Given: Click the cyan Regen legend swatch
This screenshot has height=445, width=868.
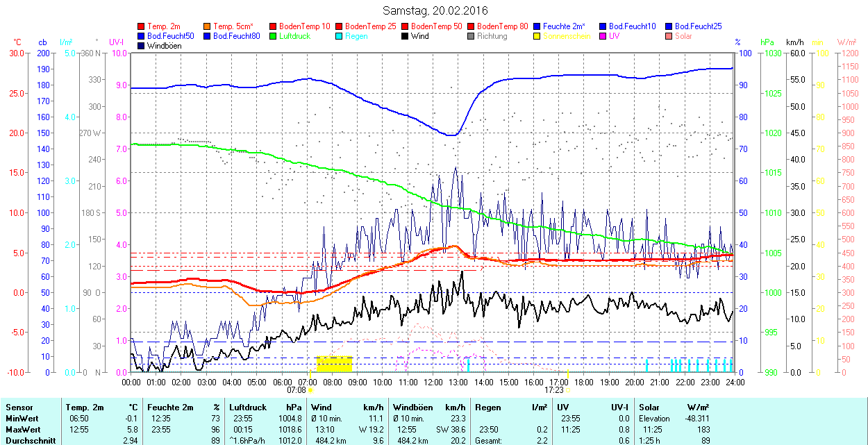Looking at the screenshot, I should [x=340, y=36].
